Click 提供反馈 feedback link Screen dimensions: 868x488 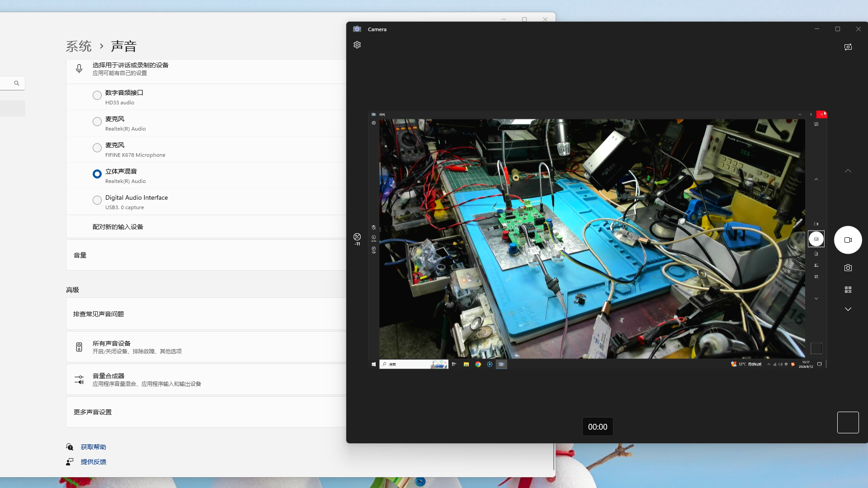tap(93, 462)
